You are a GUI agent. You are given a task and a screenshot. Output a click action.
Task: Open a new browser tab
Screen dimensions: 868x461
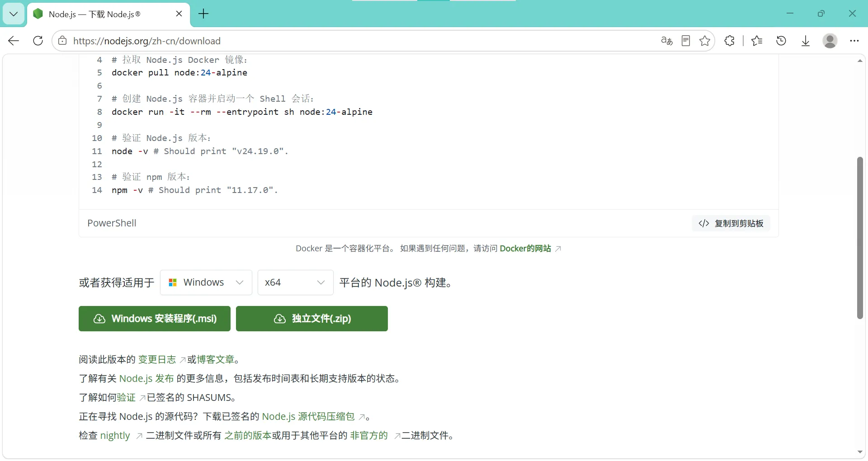[203, 14]
